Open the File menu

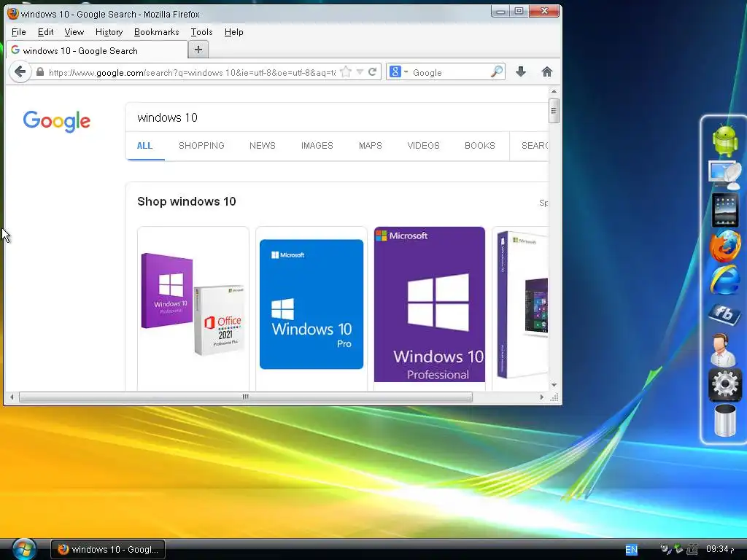click(18, 32)
